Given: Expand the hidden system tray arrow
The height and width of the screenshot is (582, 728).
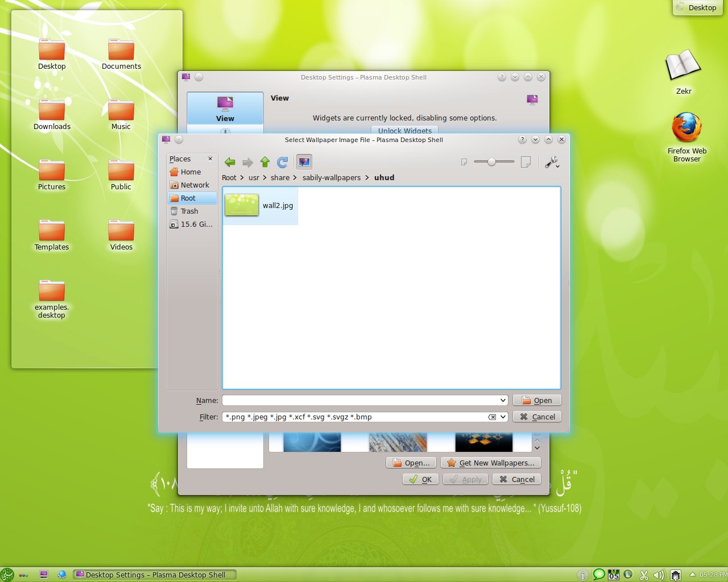Looking at the screenshot, I should [692, 575].
